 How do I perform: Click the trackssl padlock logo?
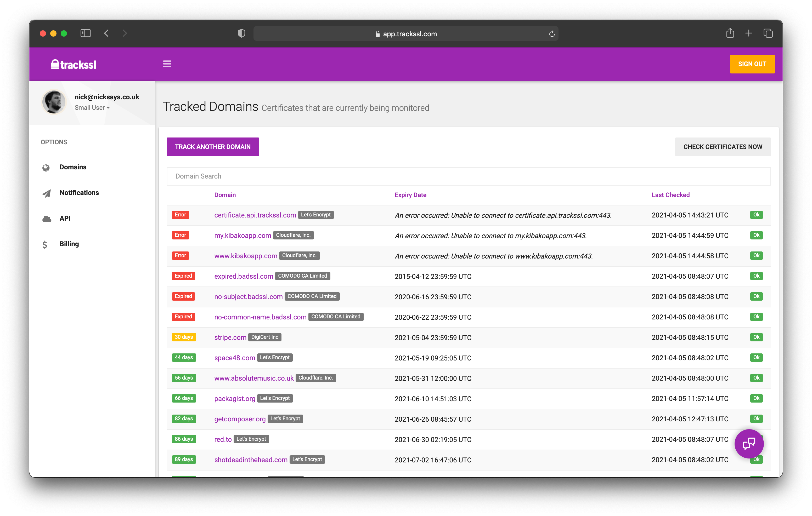[74, 64]
